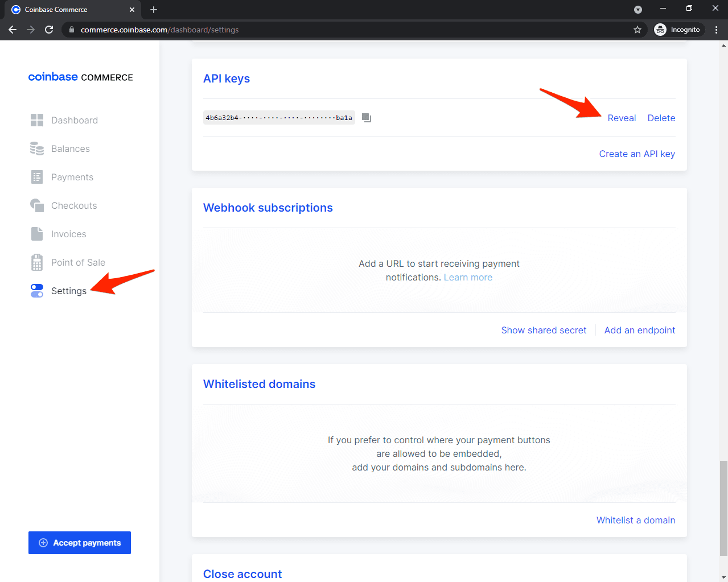The height and width of the screenshot is (582, 728).
Task: Go to Dashboard menu item
Action: pyautogui.click(x=75, y=120)
